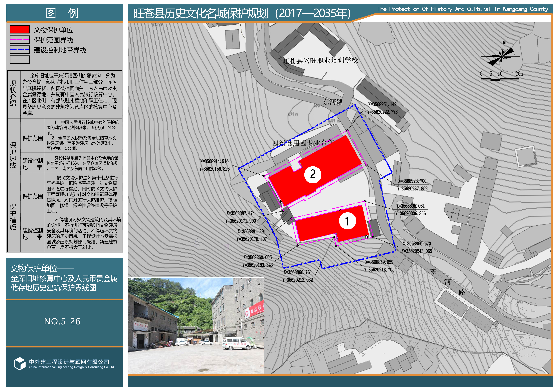Click the company cube logo icon
The image size is (554, 392).
[x=20, y=363]
